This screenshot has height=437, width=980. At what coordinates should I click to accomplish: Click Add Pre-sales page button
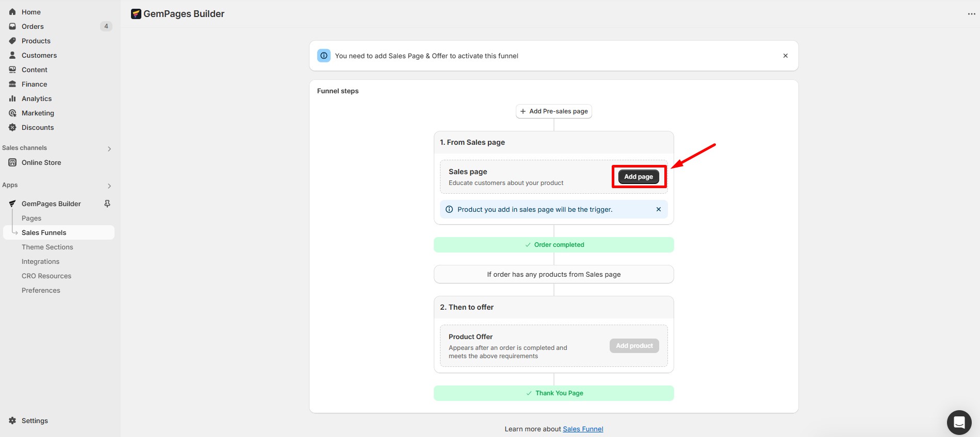[554, 111]
